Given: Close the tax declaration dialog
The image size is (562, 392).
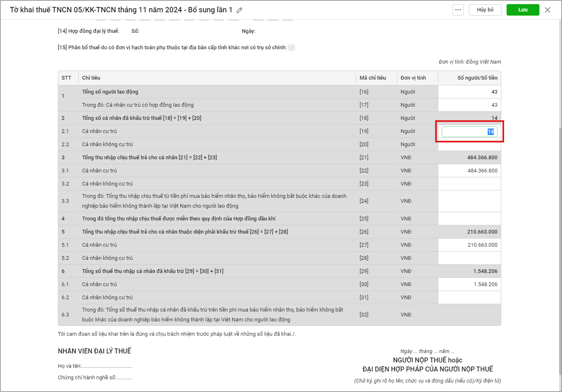Looking at the screenshot, I should tap(548, 10).
